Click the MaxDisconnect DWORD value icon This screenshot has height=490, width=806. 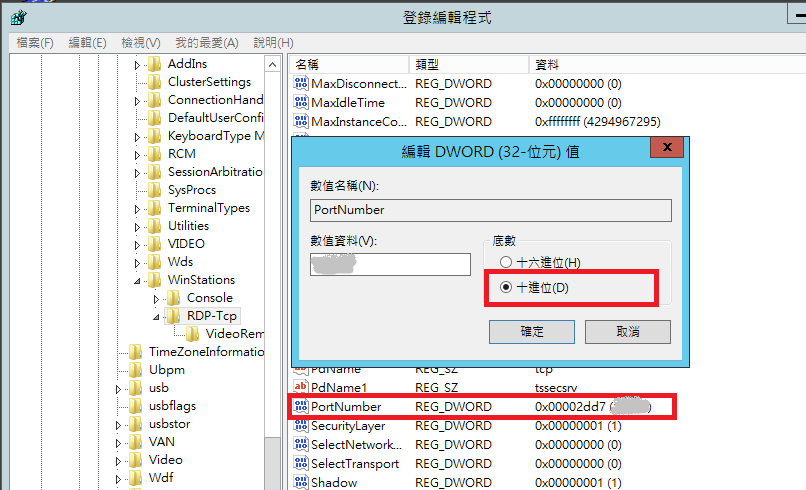click(x=301, y=83)
